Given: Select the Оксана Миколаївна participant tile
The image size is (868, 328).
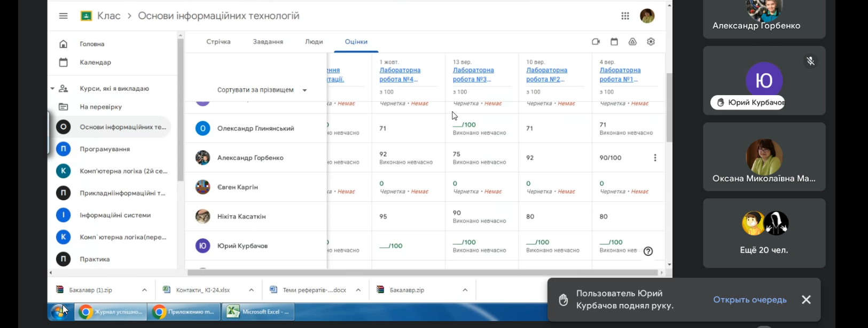Looking at the screenshot, I should [x=764, y=157].
